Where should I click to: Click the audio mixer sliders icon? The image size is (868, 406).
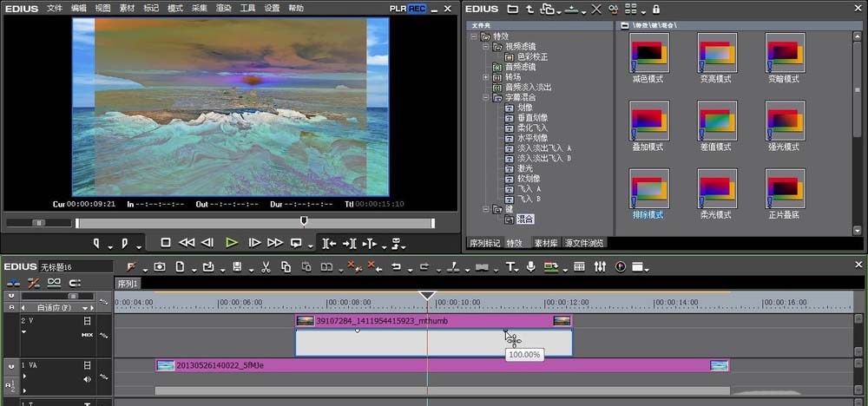pyautogui.click(x=600, y=267)
